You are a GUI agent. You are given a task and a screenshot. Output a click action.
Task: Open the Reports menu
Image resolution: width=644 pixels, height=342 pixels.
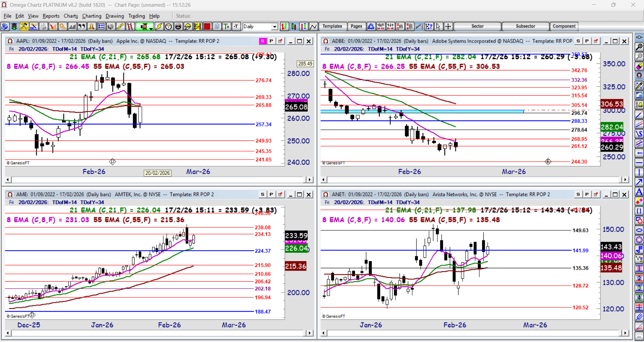click(51, 16)
